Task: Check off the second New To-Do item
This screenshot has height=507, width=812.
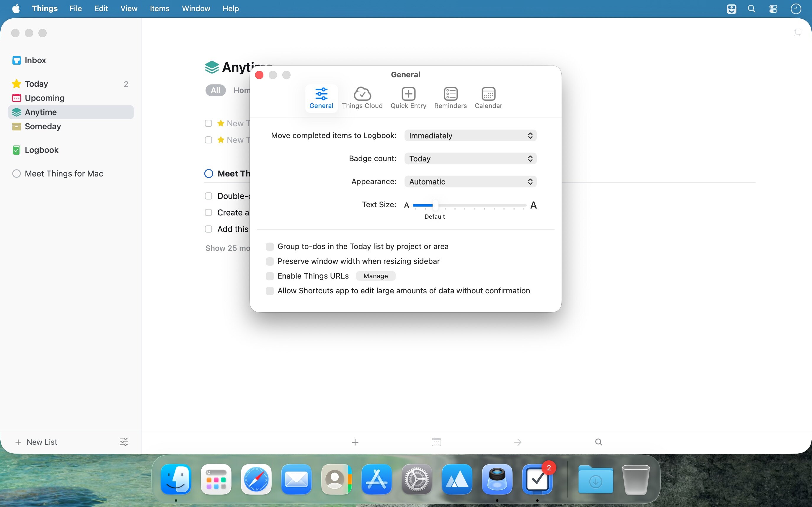Action: (x=208, y=140)
